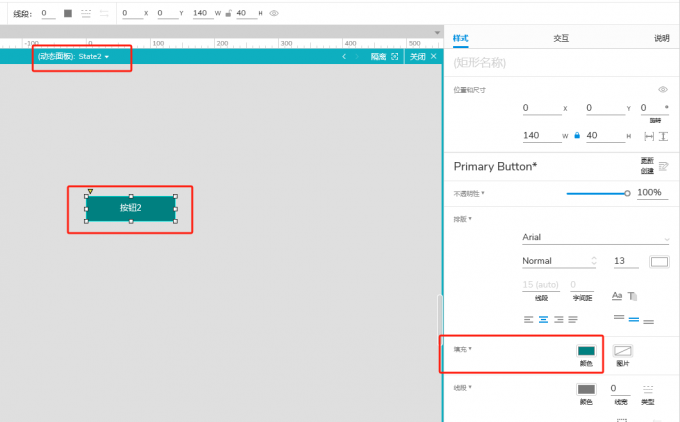Open the Normal font weight dropdown

559,261
